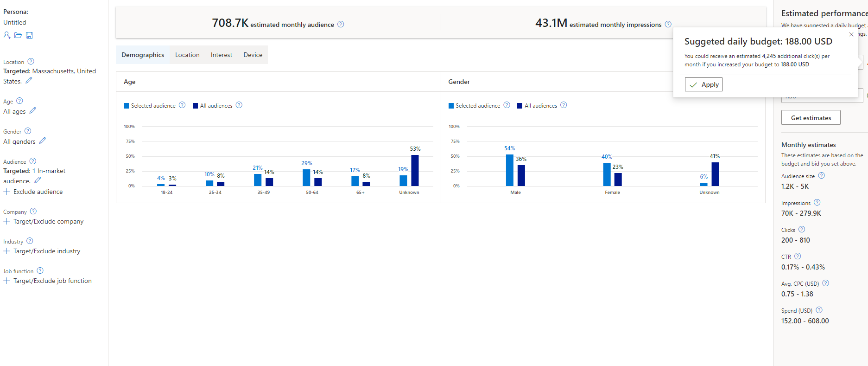This screenshot has width=868, height=366.
Task: Edit the All genders setting
Action: pos(43,141)
